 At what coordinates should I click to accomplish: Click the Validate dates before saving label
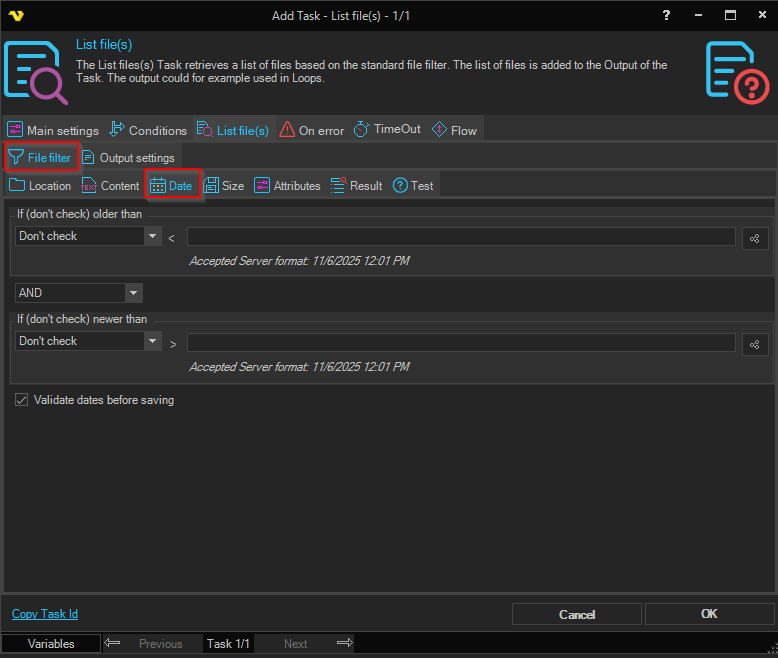click(104, 400)
